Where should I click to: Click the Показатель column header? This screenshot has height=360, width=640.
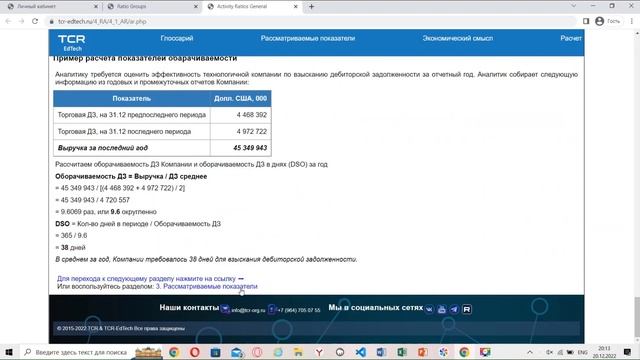coord(131,98)
